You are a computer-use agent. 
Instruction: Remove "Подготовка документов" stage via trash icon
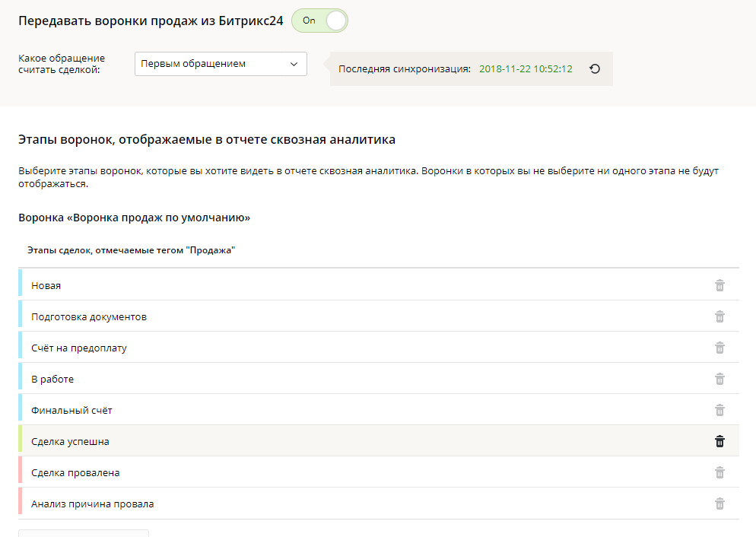[x=719, y=316]
